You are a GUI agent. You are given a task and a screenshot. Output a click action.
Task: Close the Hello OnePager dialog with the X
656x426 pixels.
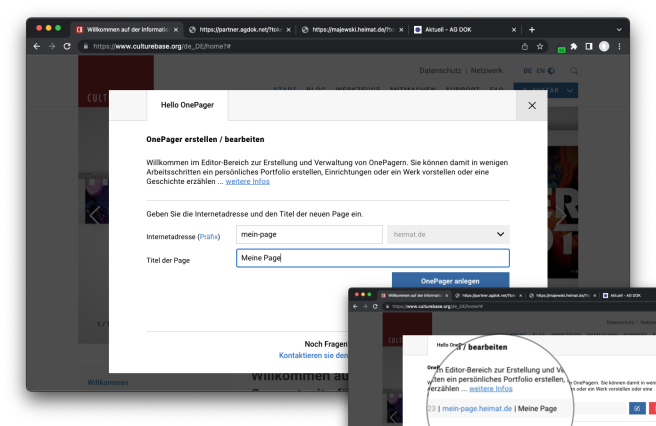[530, 105]
